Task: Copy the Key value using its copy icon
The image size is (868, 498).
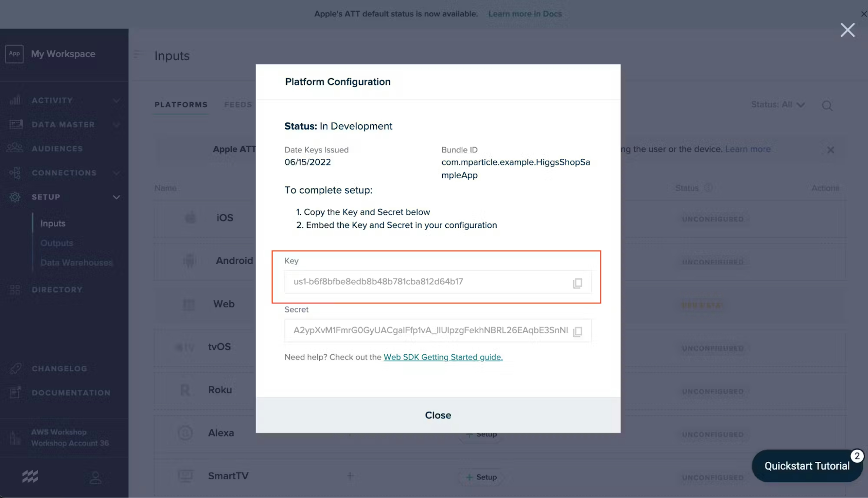Action: click(577, 283)
